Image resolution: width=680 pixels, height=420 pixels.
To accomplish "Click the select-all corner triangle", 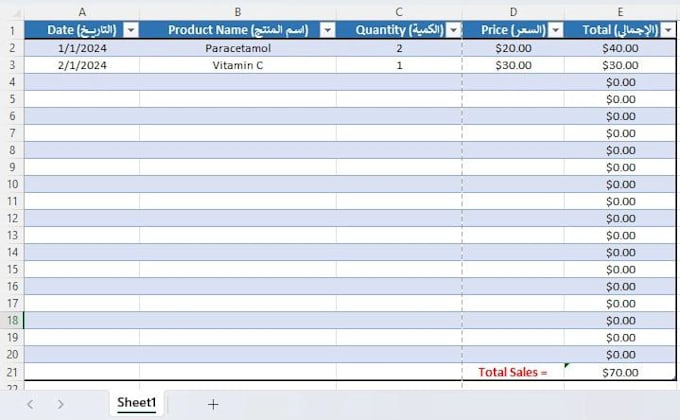I will (16, 14).
